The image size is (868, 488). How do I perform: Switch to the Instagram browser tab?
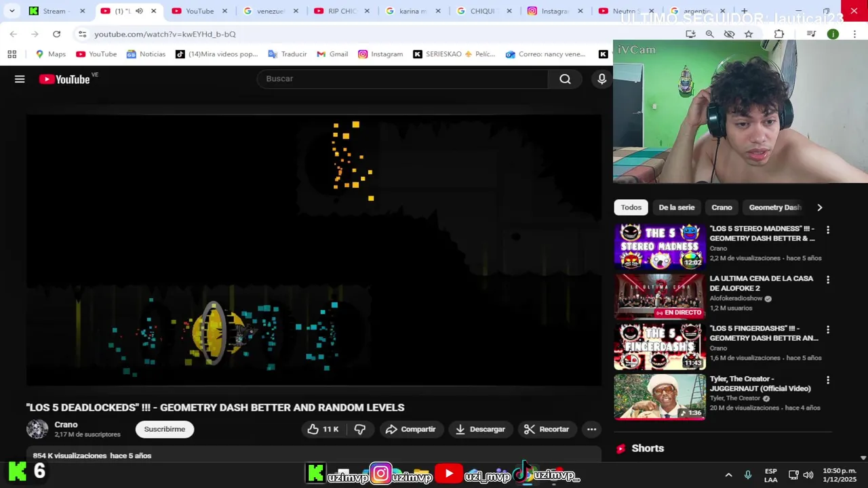(555, 11)
